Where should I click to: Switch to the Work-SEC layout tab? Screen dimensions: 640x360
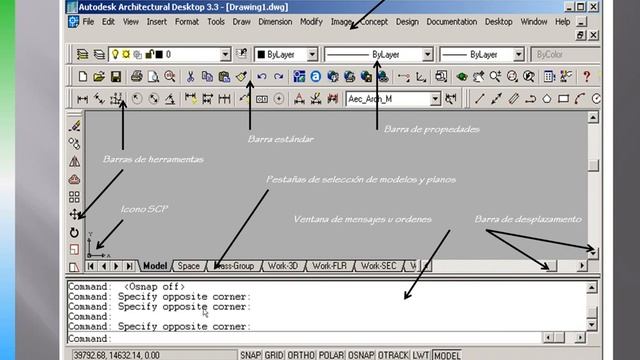(378, 266)
